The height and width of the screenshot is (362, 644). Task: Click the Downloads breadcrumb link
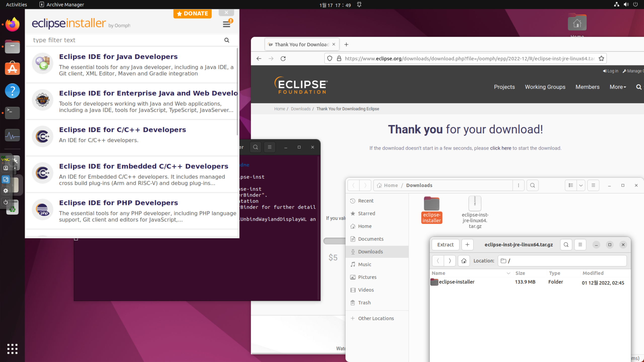(x=301, y=109)
